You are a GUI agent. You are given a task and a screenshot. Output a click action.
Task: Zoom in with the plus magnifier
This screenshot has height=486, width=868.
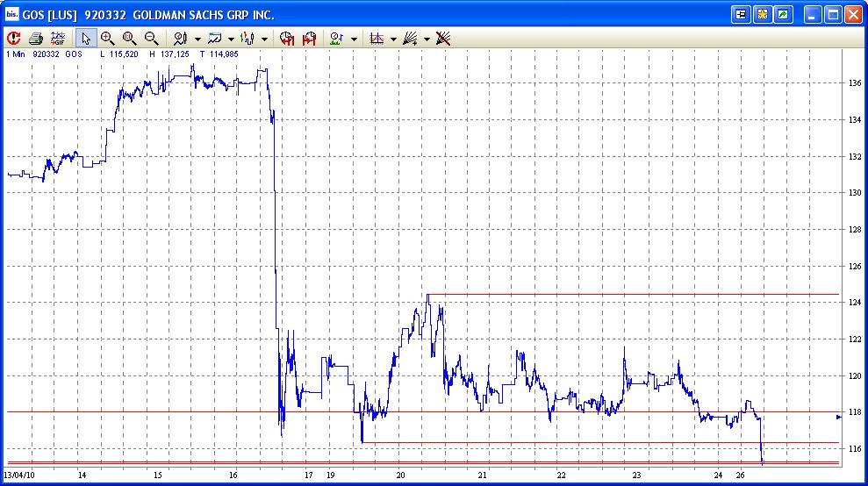(108, 39)
